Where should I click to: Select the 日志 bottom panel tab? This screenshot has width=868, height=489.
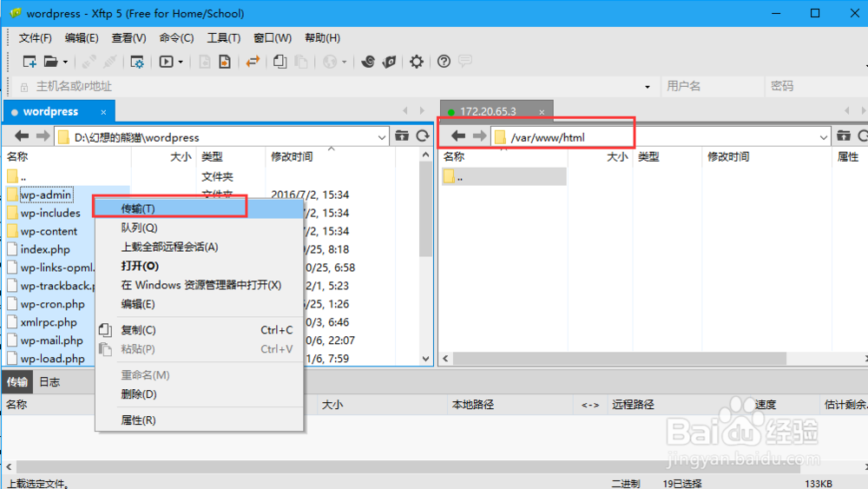click(49, 382)
